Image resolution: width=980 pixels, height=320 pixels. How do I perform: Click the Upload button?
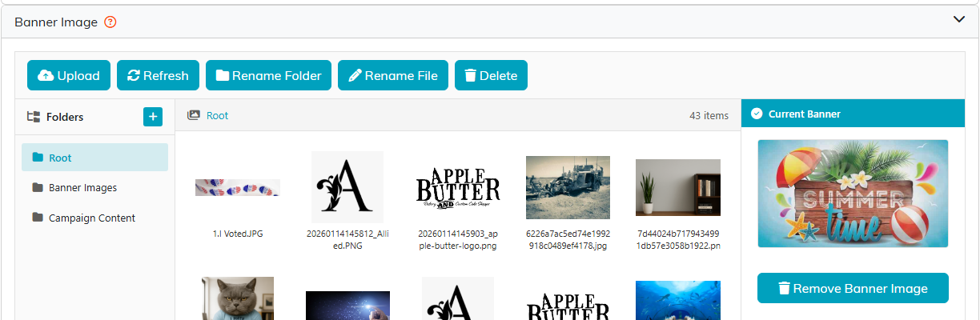click(x=69, y=75)
